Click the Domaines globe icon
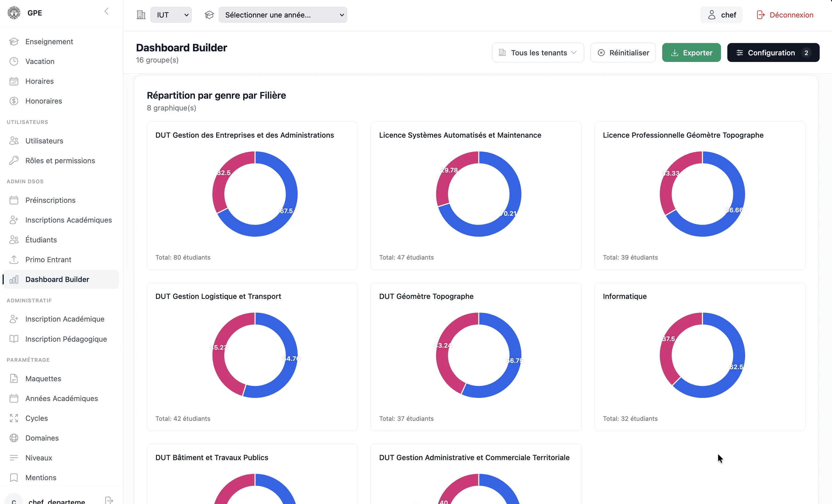832x504 pixels. click(x=14, y=438)
